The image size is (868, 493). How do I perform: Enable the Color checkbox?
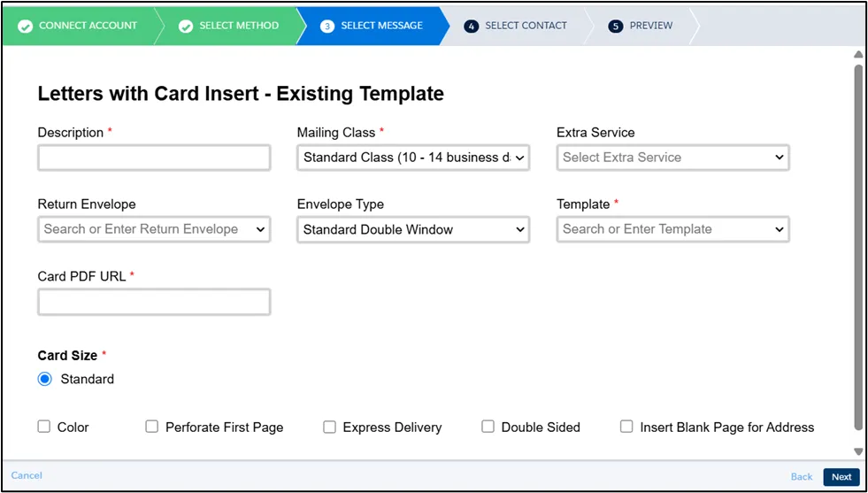pos(44,427)
